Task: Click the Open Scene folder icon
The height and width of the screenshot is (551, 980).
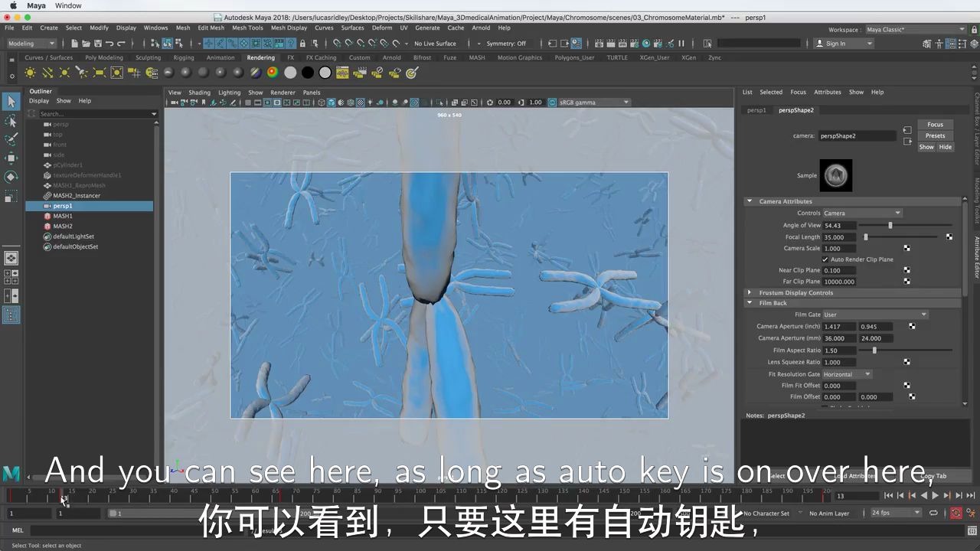Action: click(x=86, y=44)
